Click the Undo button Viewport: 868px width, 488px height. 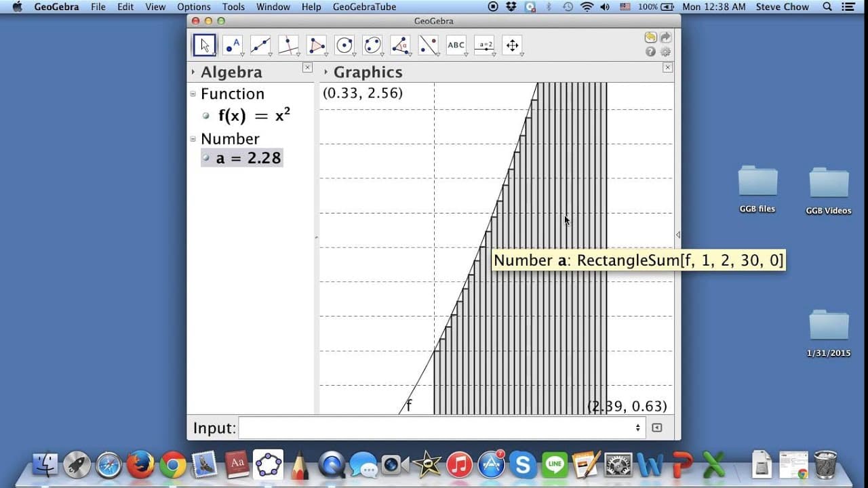tap(650, 38)
